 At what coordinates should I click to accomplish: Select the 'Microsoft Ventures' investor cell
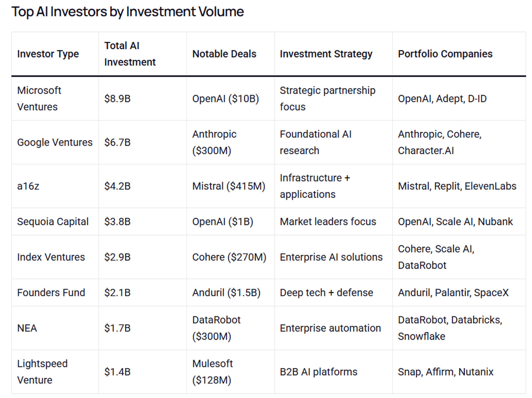pyautogui.click(x=39, y=98)
